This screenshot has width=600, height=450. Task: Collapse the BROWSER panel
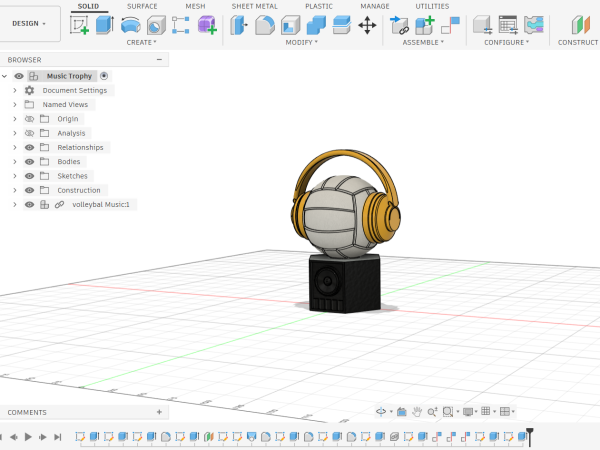click(x=159, y=60)
